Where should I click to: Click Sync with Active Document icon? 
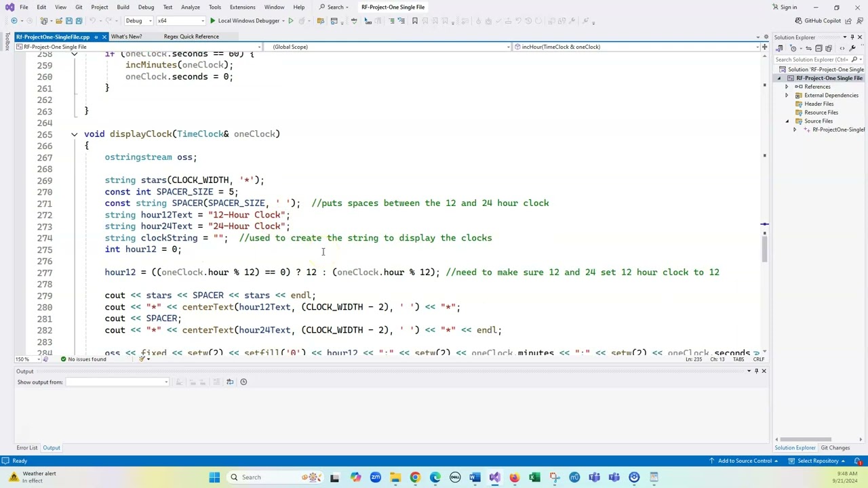808,48
